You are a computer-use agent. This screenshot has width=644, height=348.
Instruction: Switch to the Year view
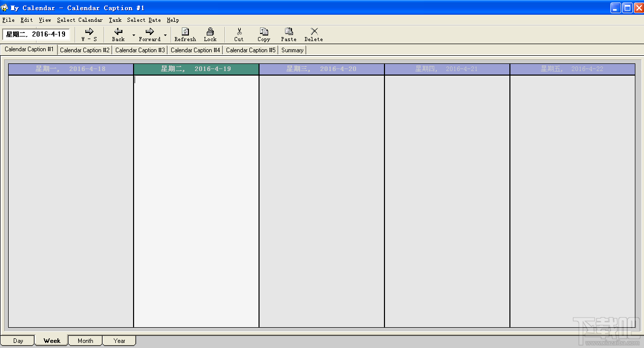pos(119,340)
